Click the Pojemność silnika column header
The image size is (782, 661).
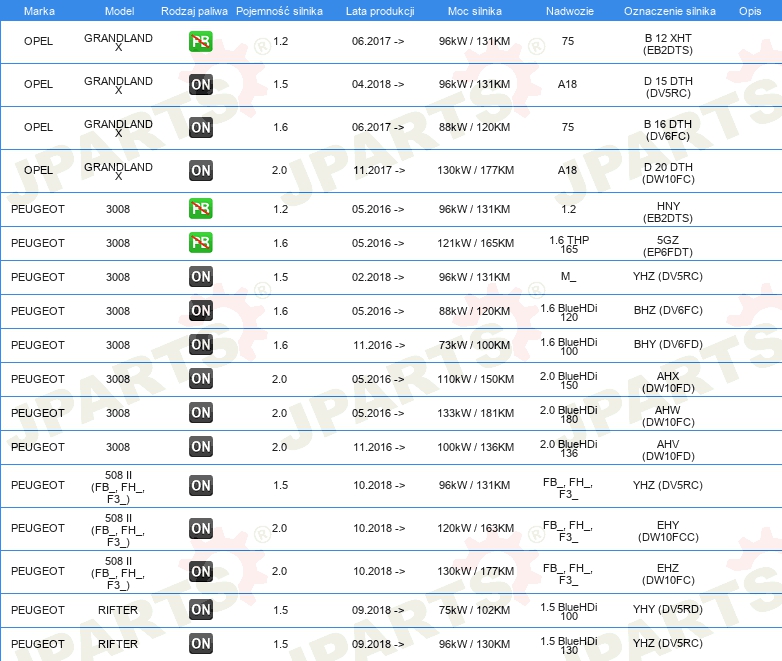point(279,11)
